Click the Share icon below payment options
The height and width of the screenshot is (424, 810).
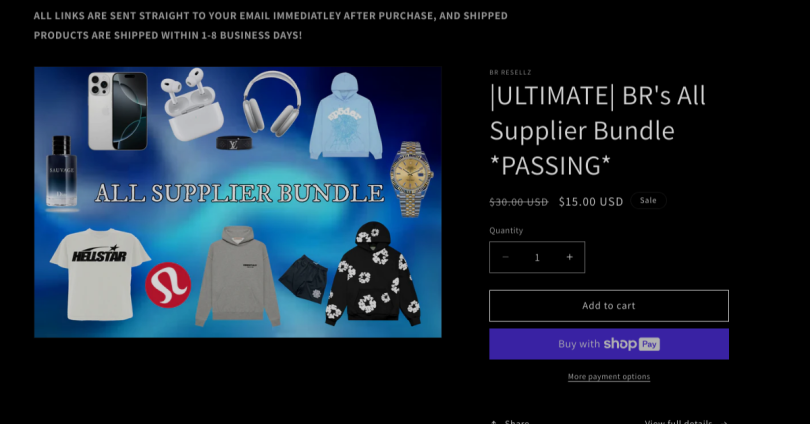click(x=494, y=422)
